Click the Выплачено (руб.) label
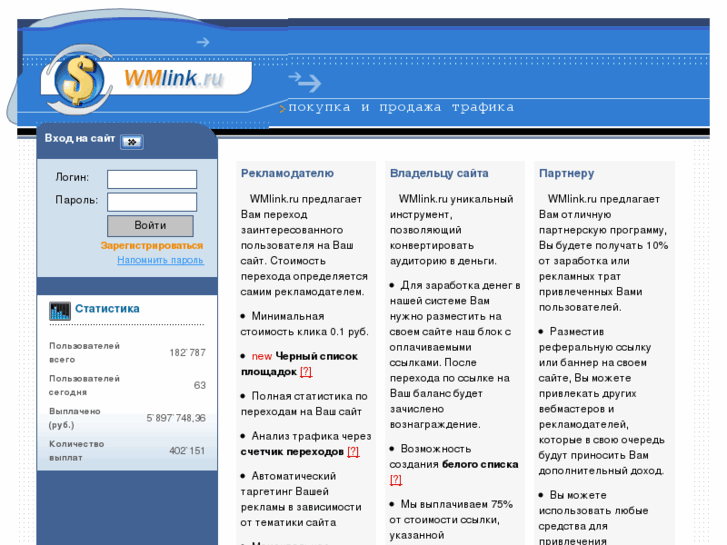The width and height of the screenshot is (727, 545). (75, 418)
